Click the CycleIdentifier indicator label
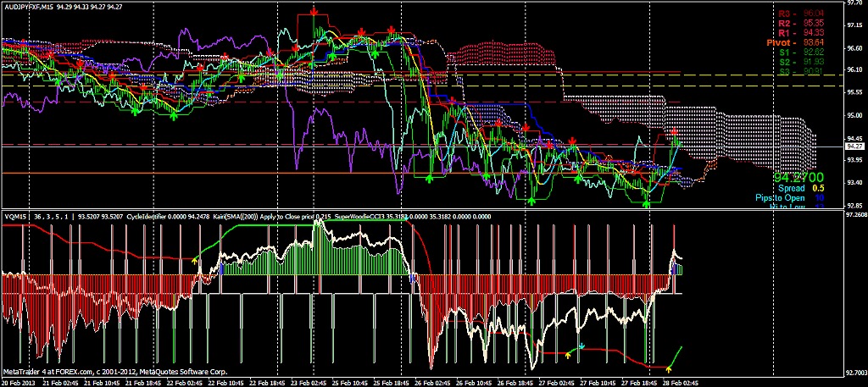 [146, 217]
